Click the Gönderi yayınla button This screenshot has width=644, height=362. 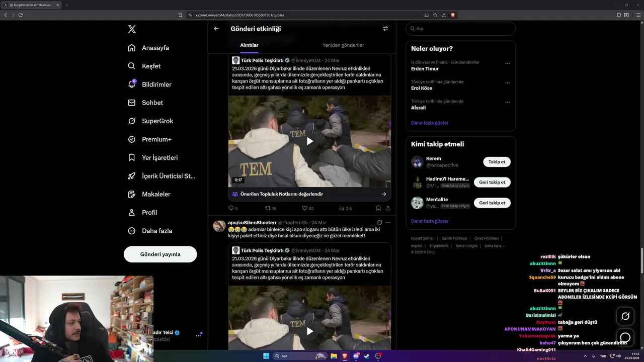160,254
